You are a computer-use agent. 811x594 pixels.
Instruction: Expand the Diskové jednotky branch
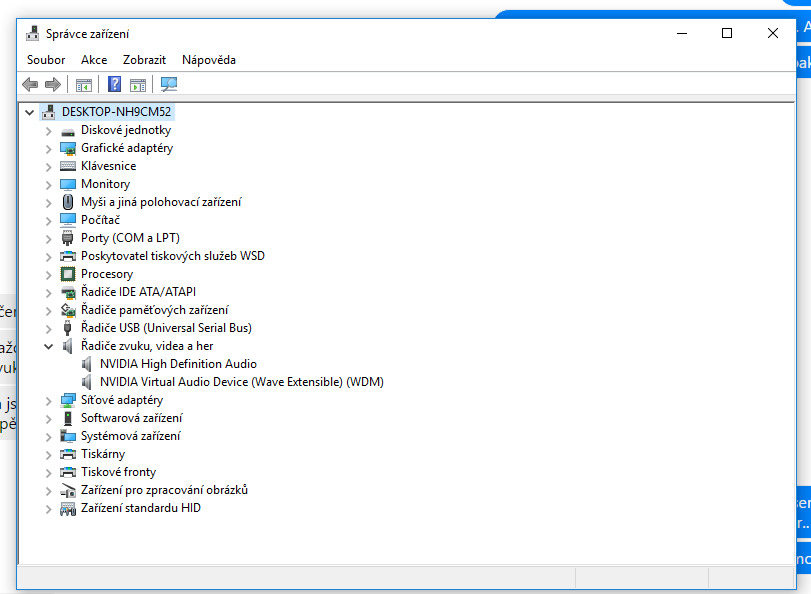tap(49, 131)
